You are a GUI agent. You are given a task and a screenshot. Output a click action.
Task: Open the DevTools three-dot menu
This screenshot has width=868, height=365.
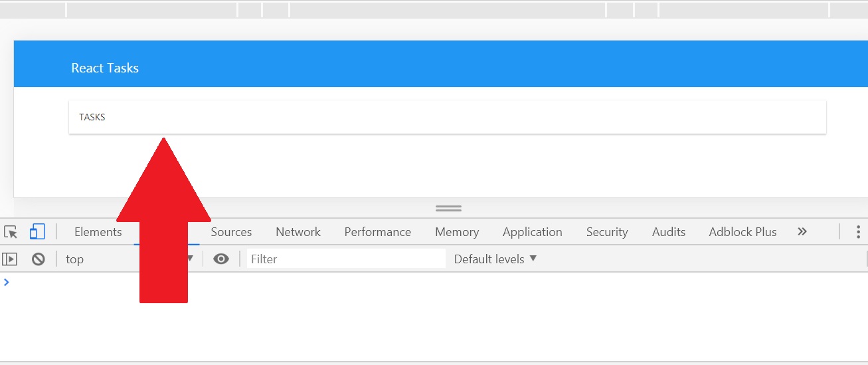tap(858, 232)
